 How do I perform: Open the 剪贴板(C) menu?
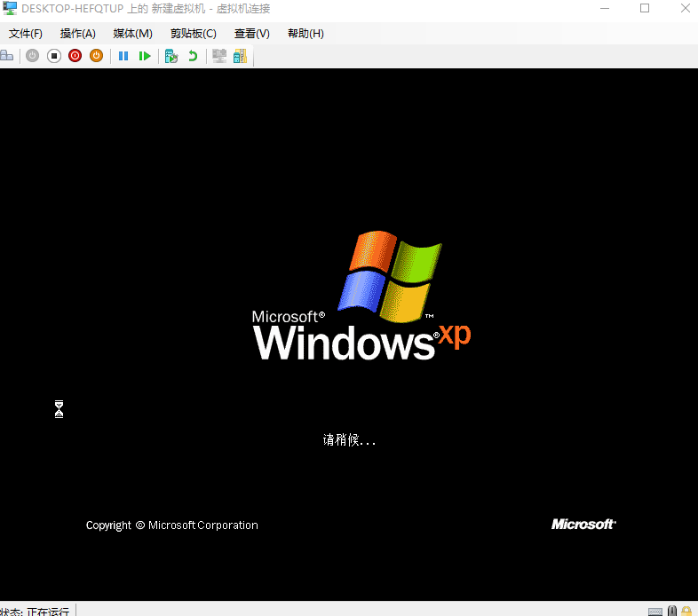(x=194, y=34)
